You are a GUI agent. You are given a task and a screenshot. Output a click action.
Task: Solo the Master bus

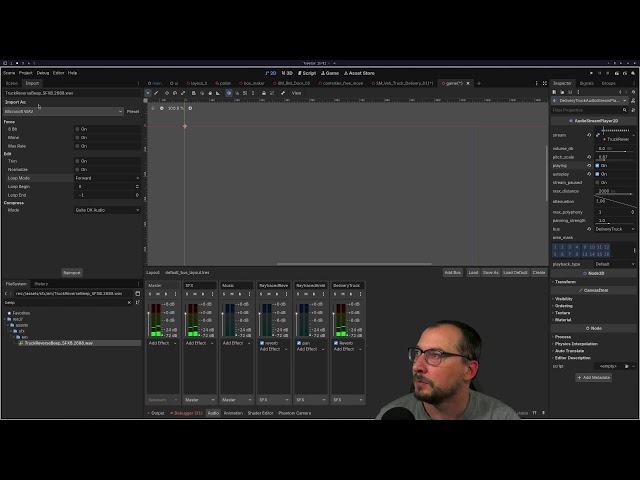point(150,294)
